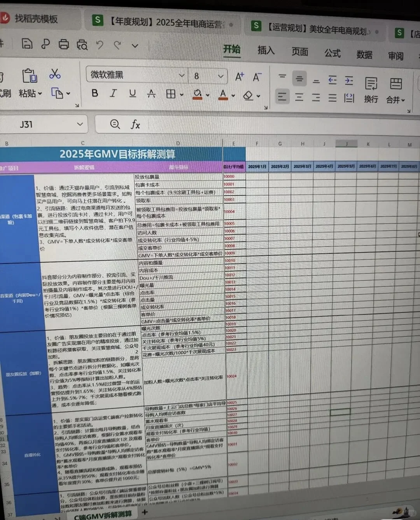Viewport: 420px width, 520px height.
Task: Toggle center horizontal alignment
Action: (299, 97)
